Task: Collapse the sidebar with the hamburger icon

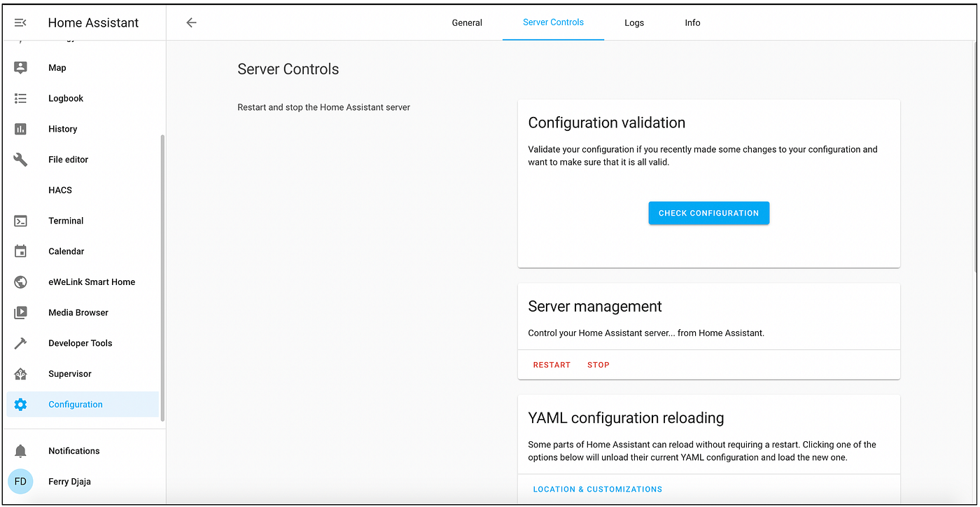Action: coord(20,23)
